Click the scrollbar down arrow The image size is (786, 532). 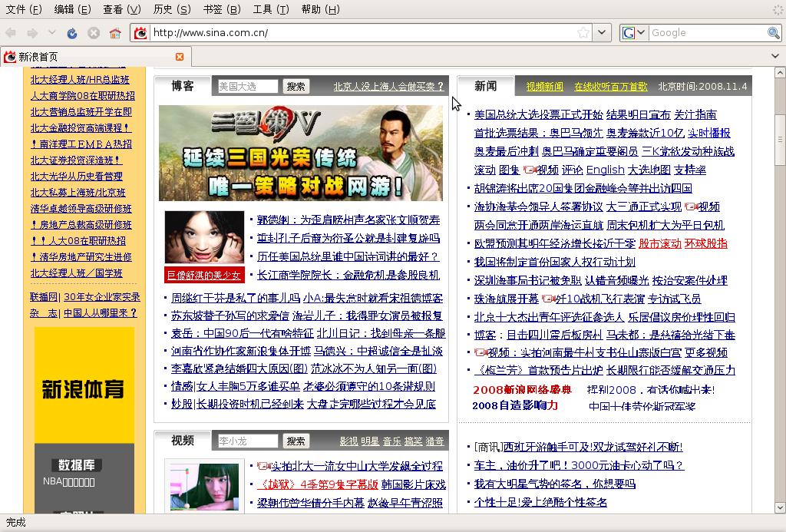click(x=780, y=507)
